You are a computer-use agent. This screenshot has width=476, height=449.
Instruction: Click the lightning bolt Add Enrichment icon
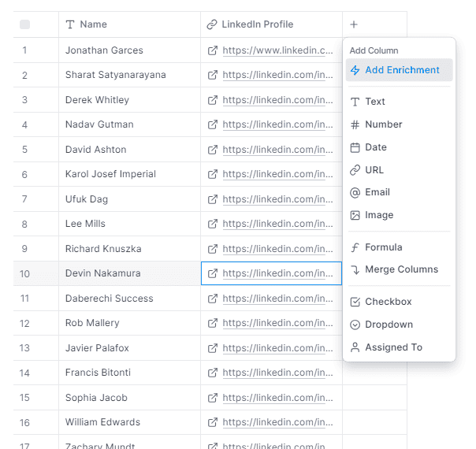point(355,70)
